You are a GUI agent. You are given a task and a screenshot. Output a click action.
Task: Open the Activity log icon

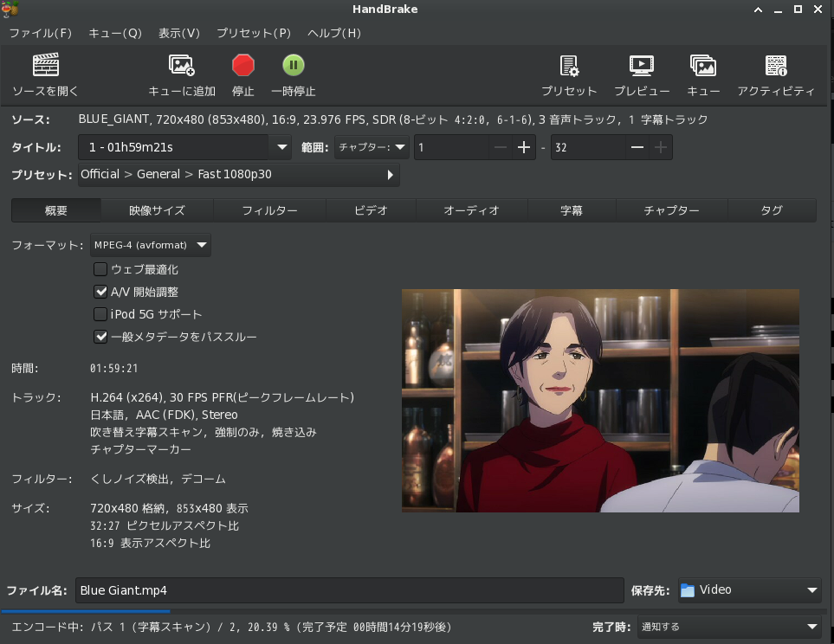pos(776,66)
